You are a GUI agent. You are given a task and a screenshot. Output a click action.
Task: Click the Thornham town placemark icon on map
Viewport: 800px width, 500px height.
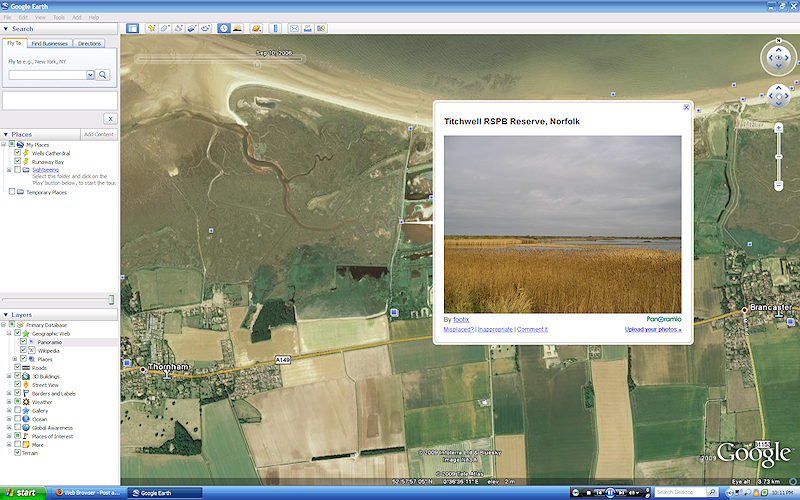click(x=143, y=370)
